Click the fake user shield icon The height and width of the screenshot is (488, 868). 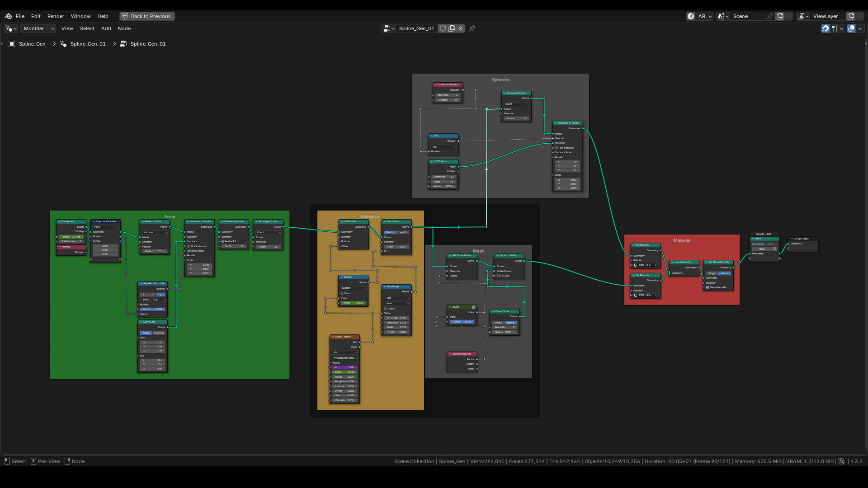(443, 28)
